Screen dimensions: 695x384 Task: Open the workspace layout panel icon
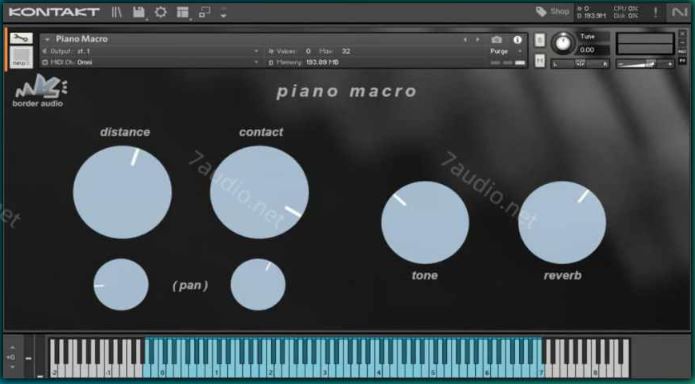coord(182,12)
